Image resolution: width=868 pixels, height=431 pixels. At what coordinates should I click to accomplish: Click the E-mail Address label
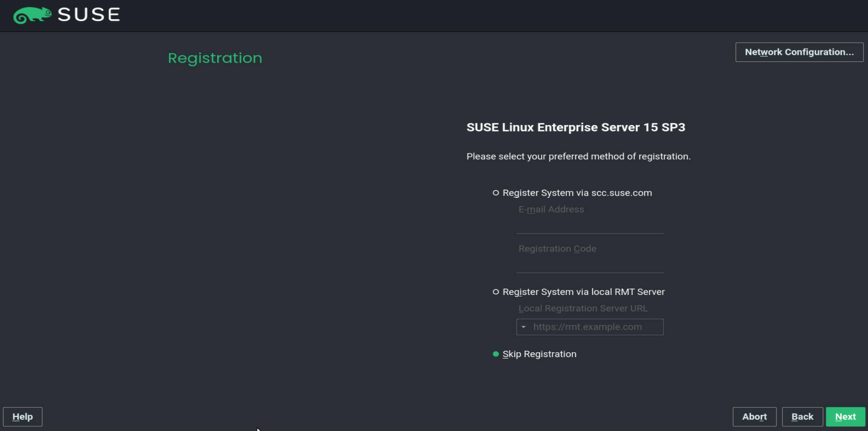pyautogui.click(x=551, y=209)
